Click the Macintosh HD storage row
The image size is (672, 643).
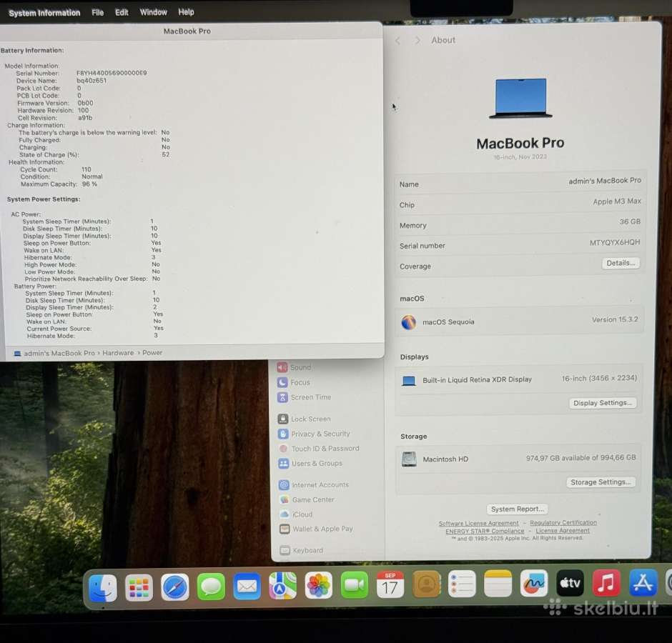click(519, 459)
